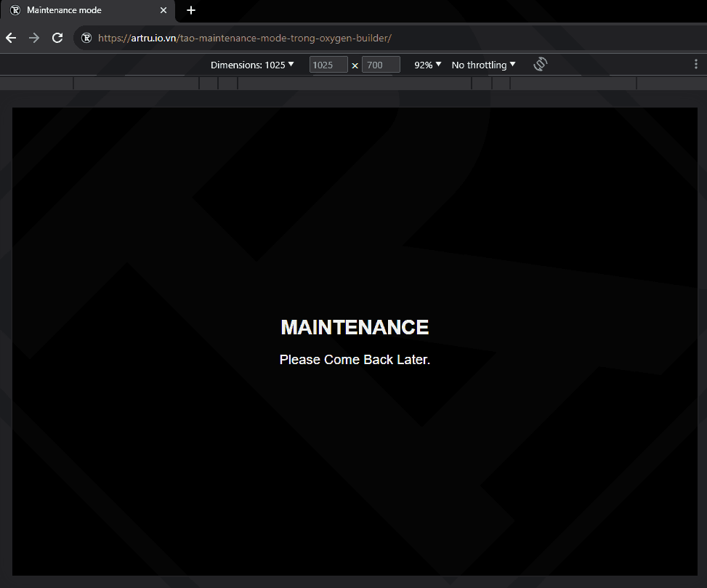The image size is (707, 588).
Task: Click the URL in the address bar
Action: [245, 38]
